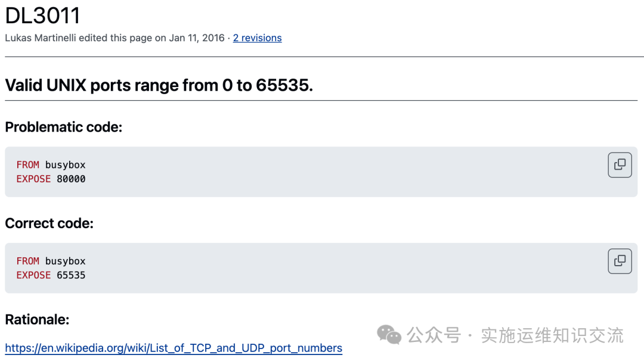
Task: Click the 公众号 watermark text
Action: point(434,335)
